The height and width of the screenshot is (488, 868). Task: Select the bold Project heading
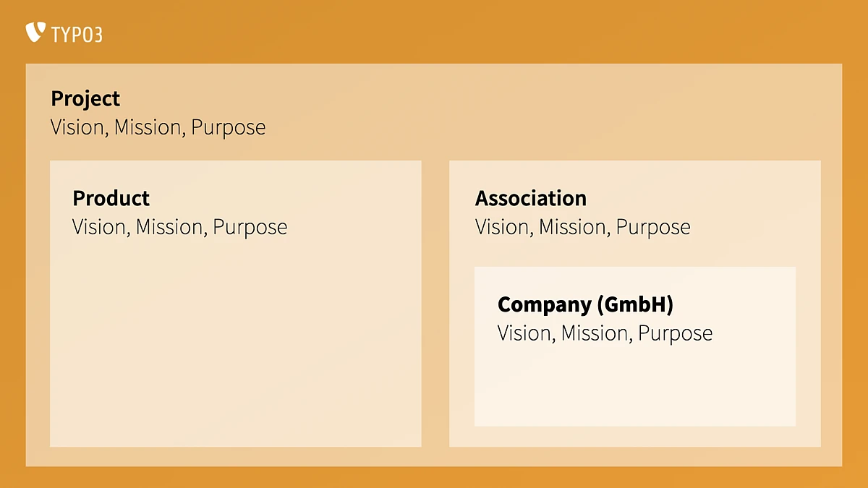pos(85,98)
